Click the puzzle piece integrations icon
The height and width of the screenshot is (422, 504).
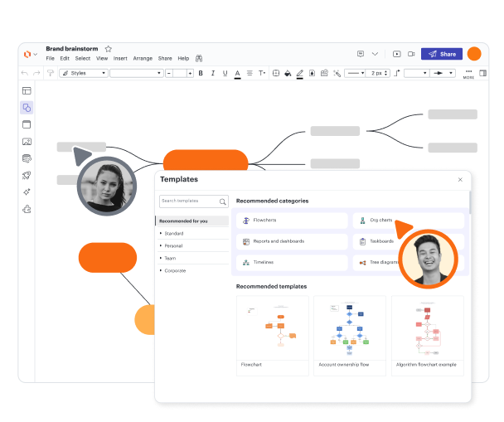[x=27, y=209]
